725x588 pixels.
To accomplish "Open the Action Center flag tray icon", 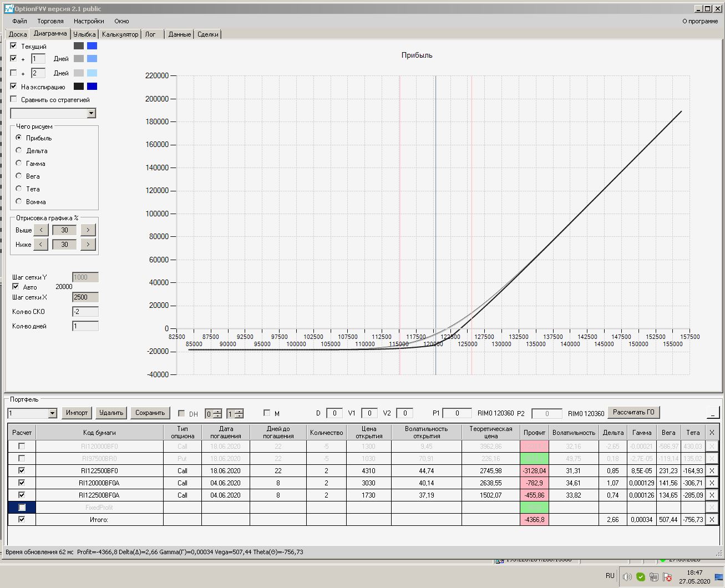I will [668, 577].
